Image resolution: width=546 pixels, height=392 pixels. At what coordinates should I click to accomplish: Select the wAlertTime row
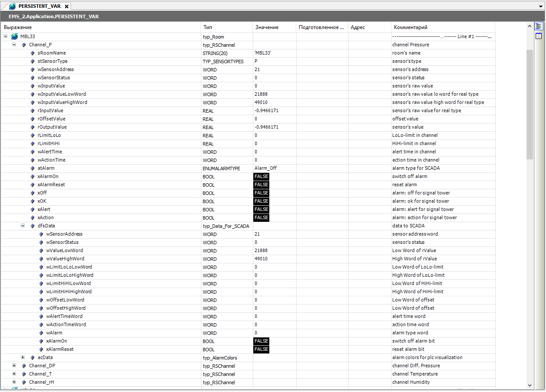248,152
